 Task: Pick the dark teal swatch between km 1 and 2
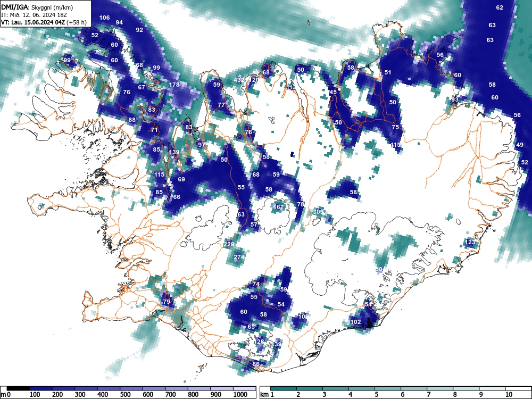click(284, 389)
